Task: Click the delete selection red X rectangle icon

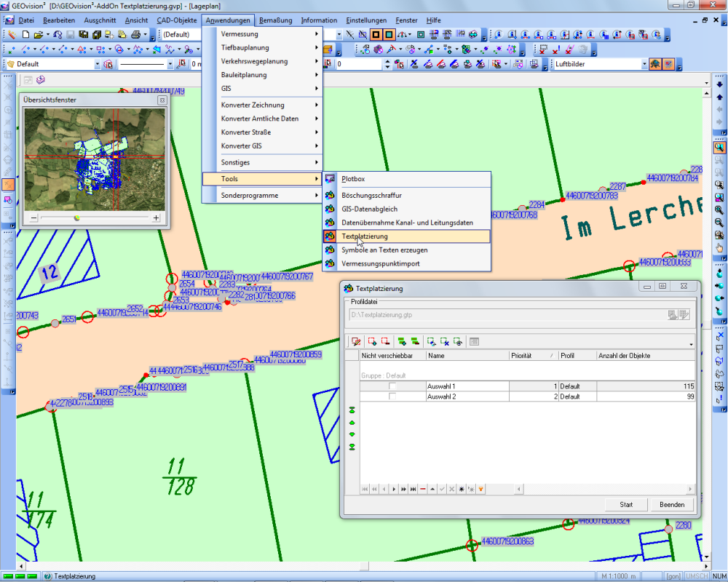Action: click(x=543, y=49)
